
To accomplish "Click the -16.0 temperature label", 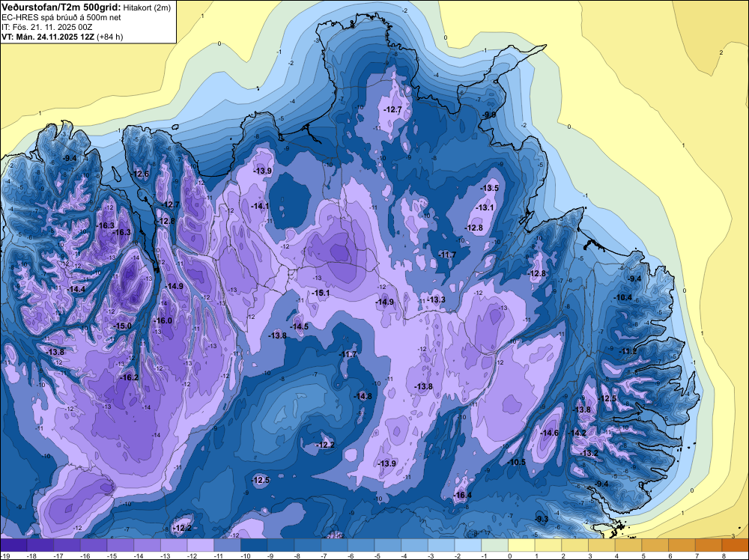I will tap(163, 321).
